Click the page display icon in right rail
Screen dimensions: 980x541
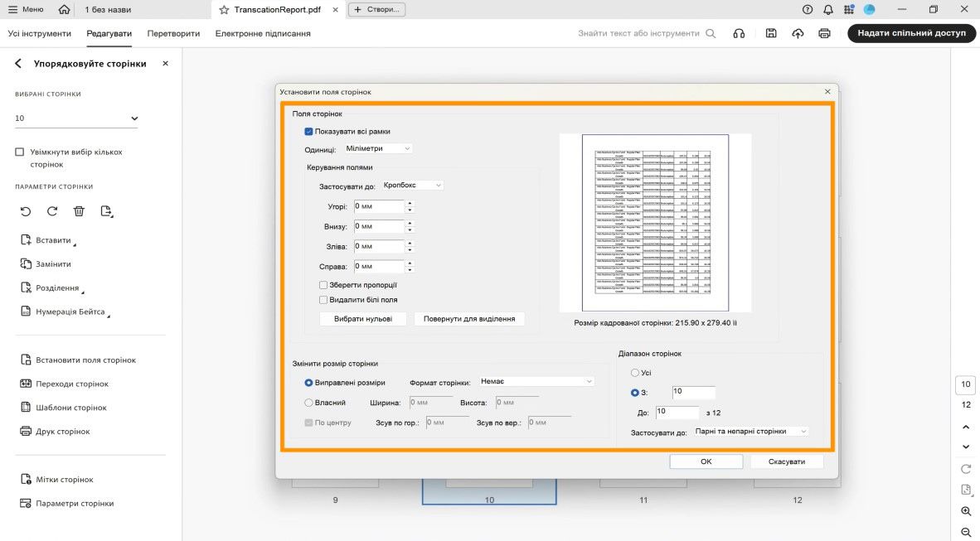(966, 490)
